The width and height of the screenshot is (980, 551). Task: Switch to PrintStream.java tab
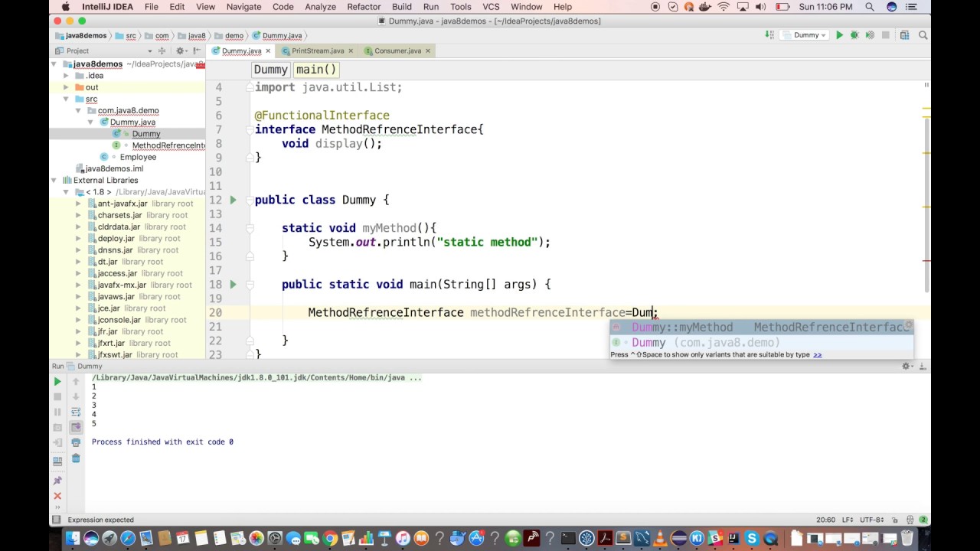point(317,51)
